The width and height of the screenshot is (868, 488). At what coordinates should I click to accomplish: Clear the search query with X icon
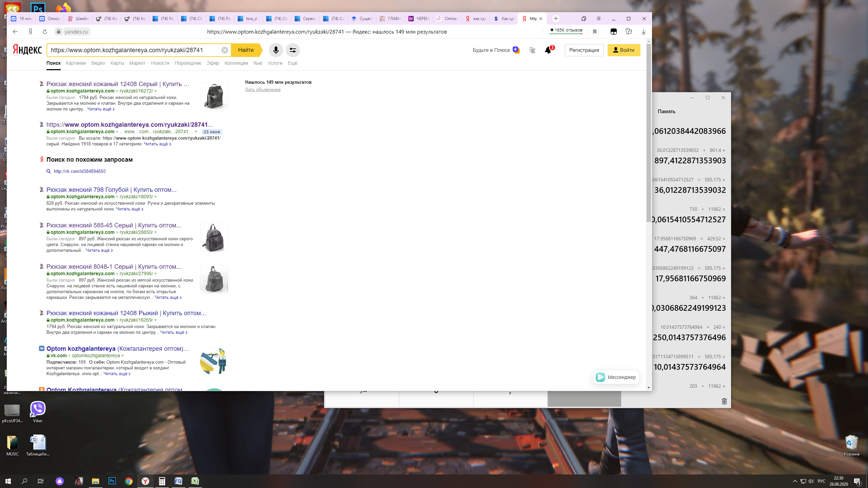224,50
